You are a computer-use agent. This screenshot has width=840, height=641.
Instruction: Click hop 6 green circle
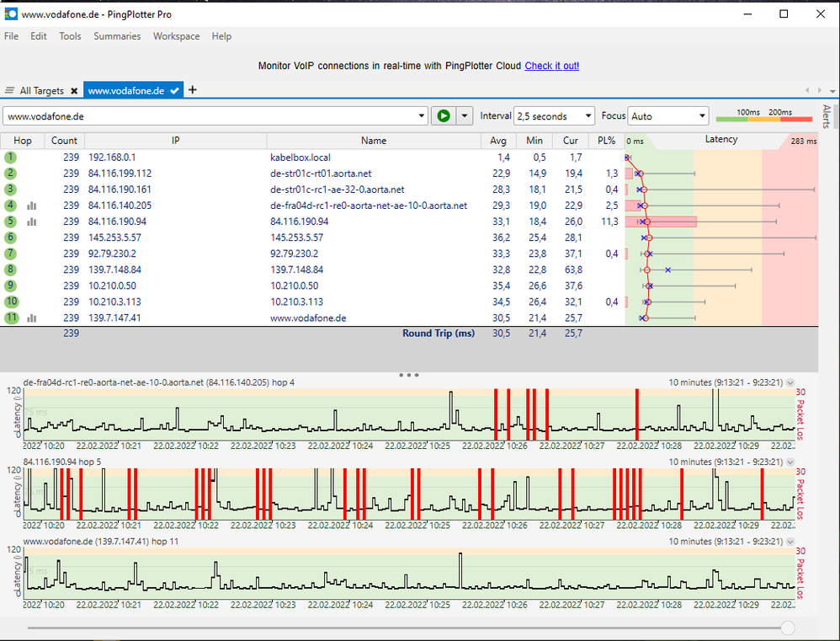coord(10,238)
